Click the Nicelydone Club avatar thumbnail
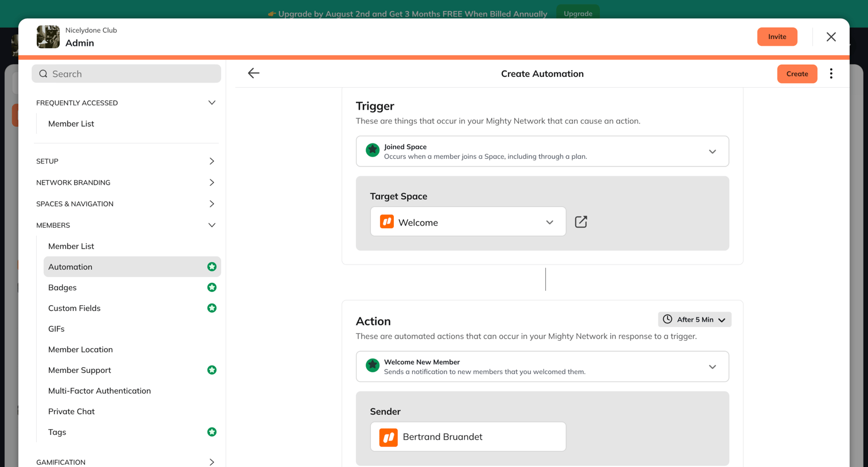The height and width of the screenshot is (467, 868). pyautogui.click(x=48, y=37)
